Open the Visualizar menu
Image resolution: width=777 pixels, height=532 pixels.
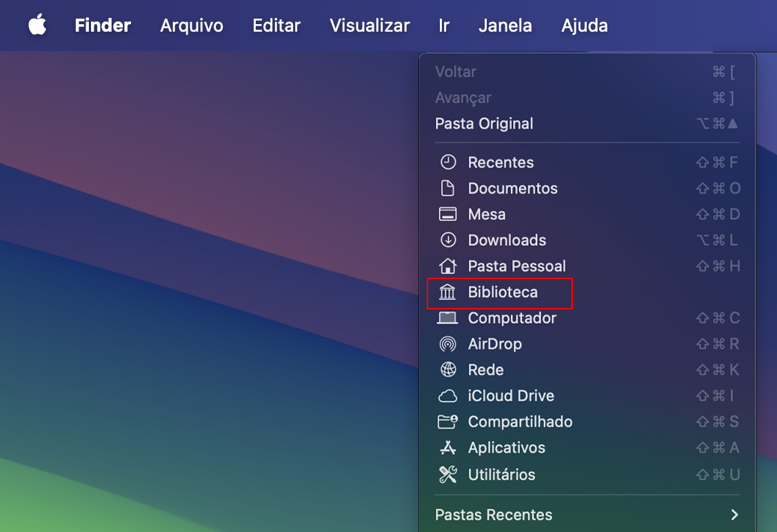369,25
